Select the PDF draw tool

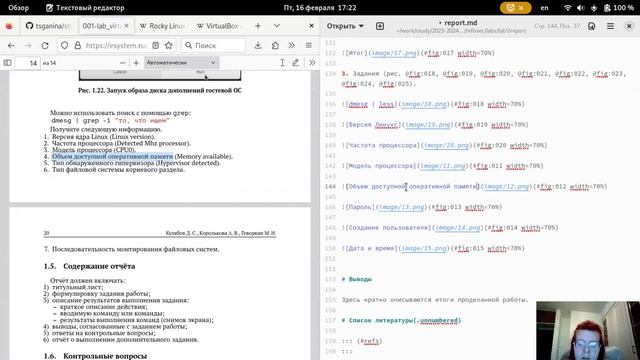click(296, 63)
